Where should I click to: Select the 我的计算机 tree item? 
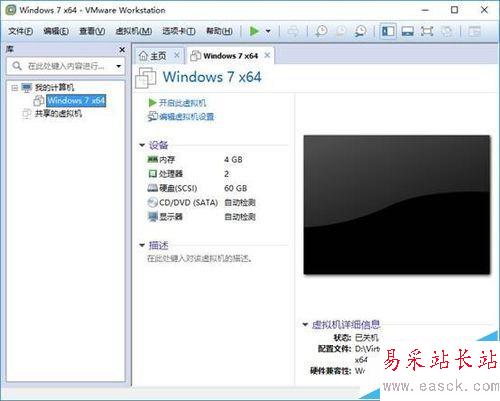(55, 88)
